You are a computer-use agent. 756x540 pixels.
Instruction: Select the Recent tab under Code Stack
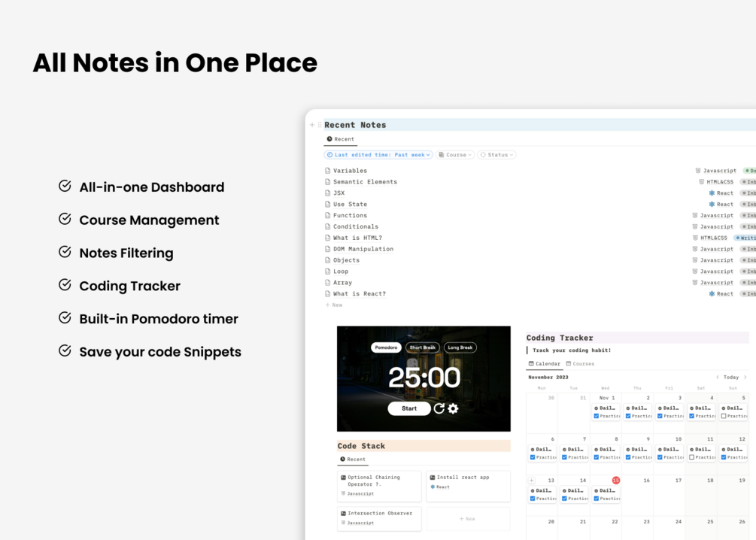(353, 459)
